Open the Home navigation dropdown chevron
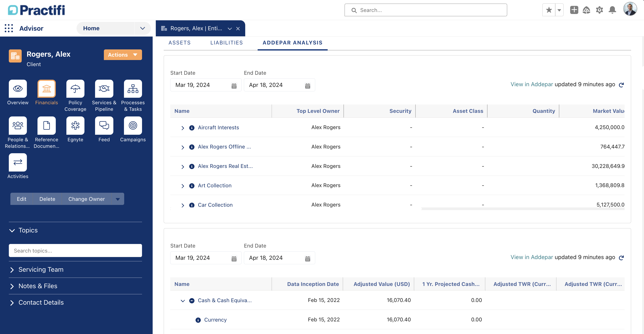The image size is (644, 334). [x=142, y=28]
